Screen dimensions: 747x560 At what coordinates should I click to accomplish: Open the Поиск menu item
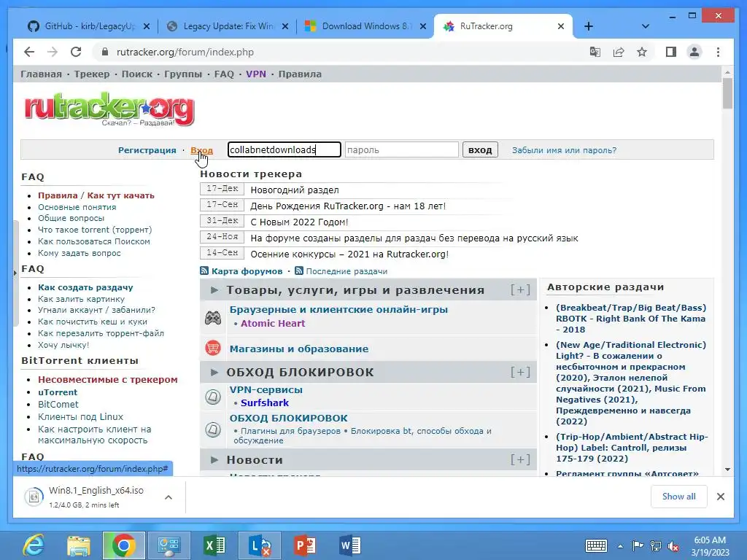[x=137, y=74]
